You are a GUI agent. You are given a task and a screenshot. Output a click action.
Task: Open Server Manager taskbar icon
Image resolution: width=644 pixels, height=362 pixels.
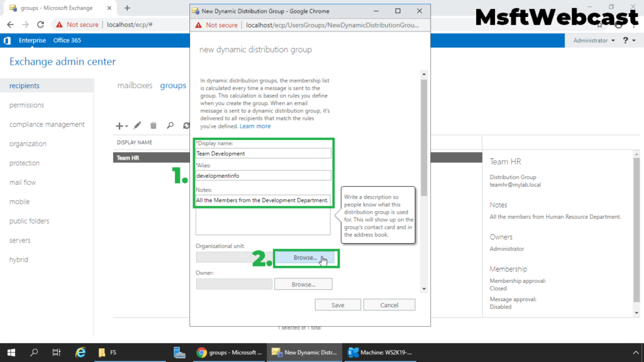(179, 352)
